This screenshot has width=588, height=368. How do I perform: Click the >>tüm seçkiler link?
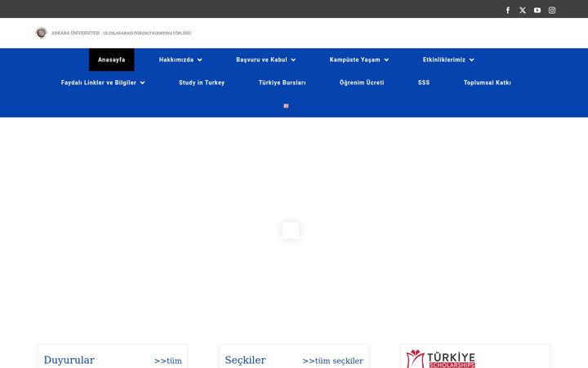pyautogui.click(x=332, y=361)
